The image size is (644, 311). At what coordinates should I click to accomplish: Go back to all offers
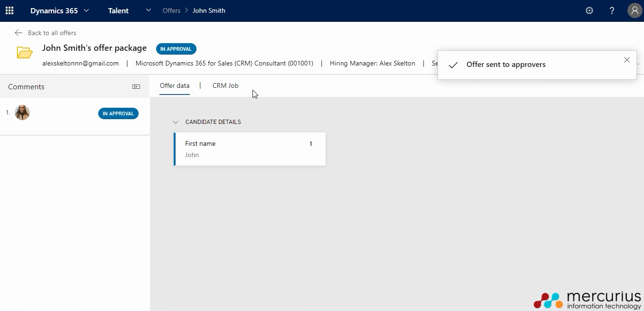click(52, 33)
